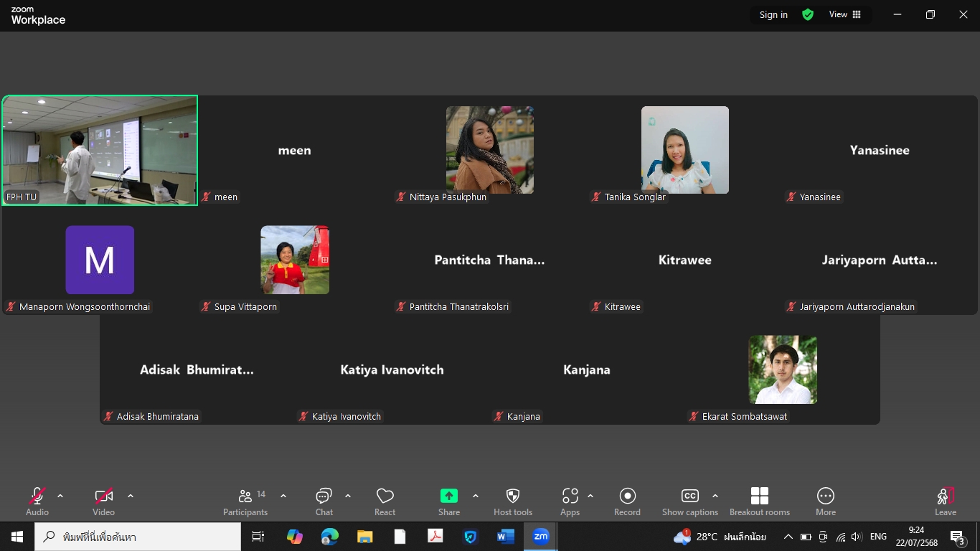Open Host tools shield icon
The width and height of the screenshot is (980, 551).
pos(513,501)
